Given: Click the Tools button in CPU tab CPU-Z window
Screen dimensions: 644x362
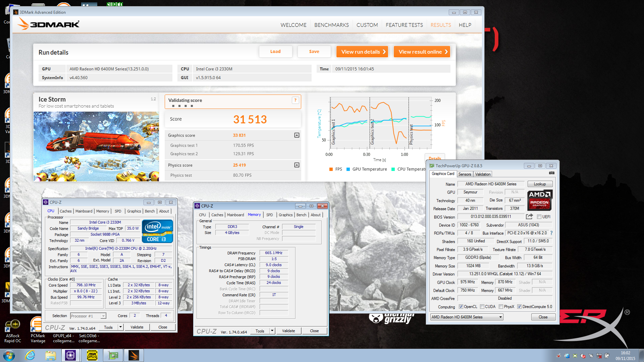Looking at the screenshot, I should [x=108, y=327].
